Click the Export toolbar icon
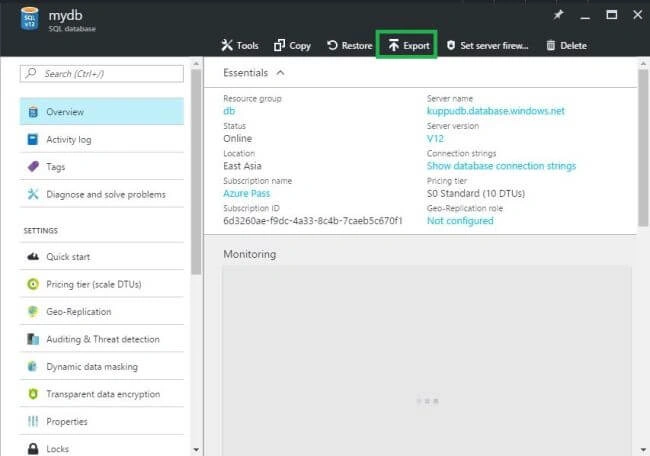 [393, 45]
